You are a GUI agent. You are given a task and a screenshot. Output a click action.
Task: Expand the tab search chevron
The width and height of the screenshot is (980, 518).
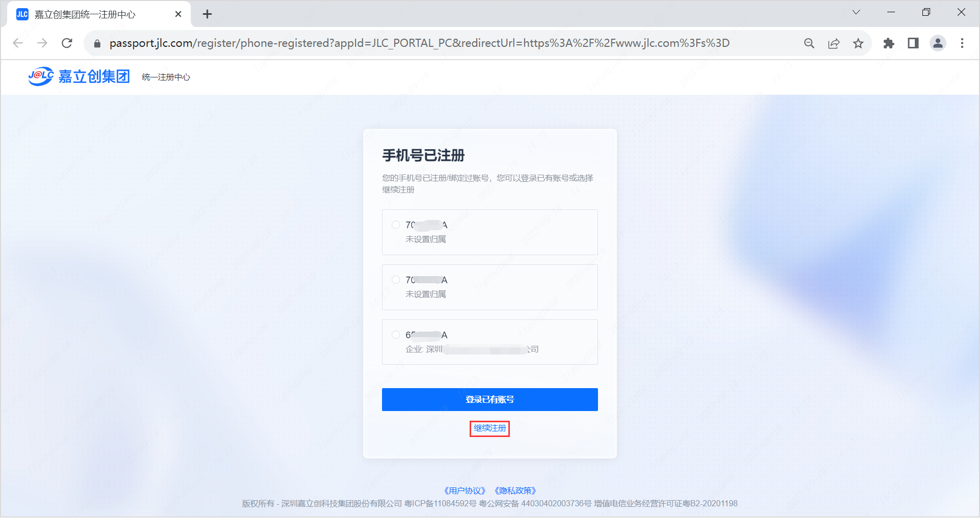(856, 12)
